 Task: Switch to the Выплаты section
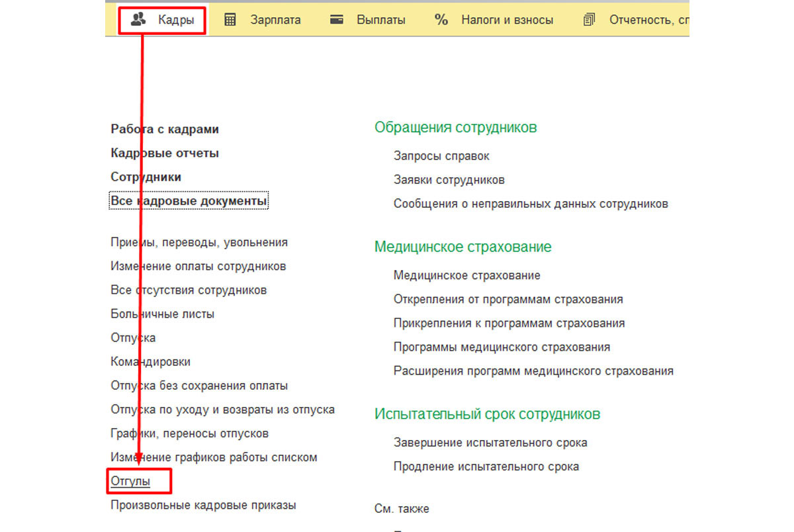380,20
